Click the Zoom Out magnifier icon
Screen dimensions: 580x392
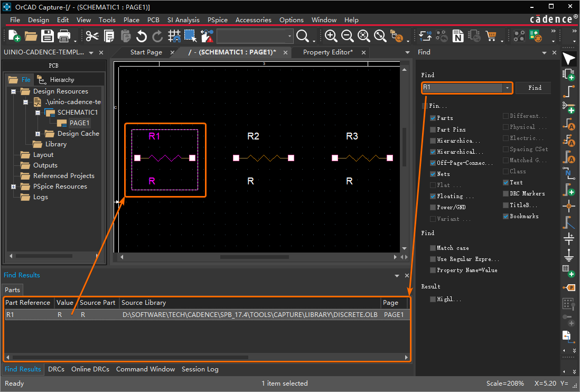pos(348,36)
